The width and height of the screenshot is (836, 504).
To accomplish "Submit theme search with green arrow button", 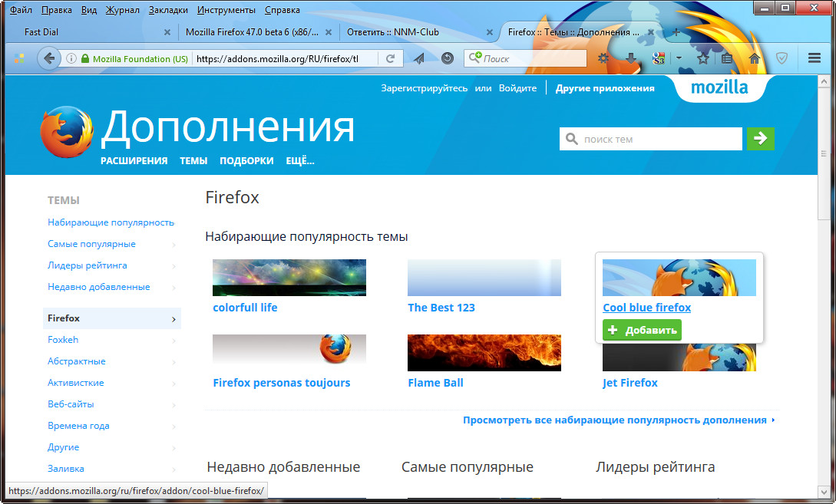I will pyautogui.click(x=760, y=139).
